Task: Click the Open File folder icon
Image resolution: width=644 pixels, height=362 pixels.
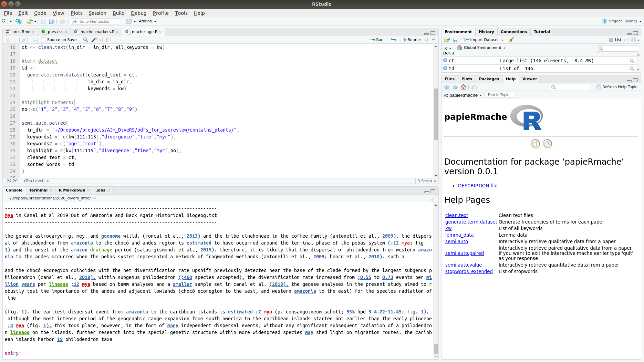Action: click(30, 21)
